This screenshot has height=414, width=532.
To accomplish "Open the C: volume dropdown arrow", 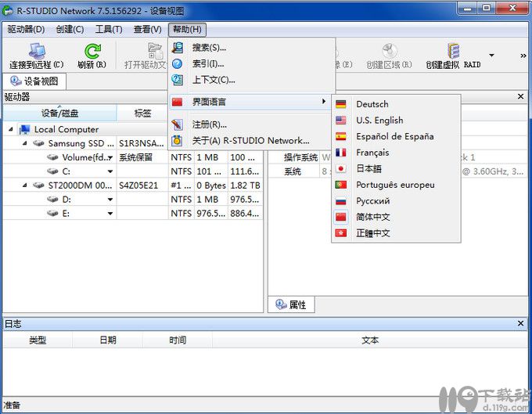I will (x=110, y=171).
